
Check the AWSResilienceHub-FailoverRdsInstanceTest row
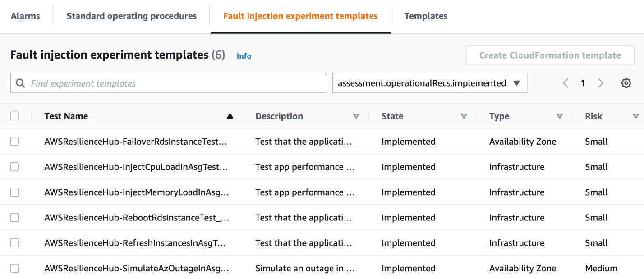pyautogui.click(x=14, y=141)
